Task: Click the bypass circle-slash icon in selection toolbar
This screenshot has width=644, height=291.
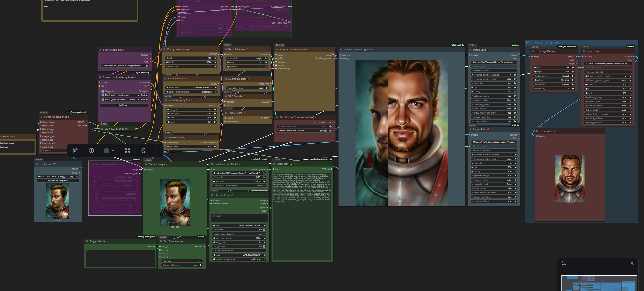Action: point(144,150)
